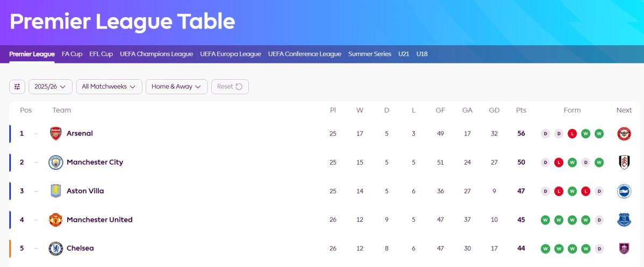Click the Chelsea club badge
The height and width of the screenshot is (267, 644).
pyautogui.click(x=55, y=249)
